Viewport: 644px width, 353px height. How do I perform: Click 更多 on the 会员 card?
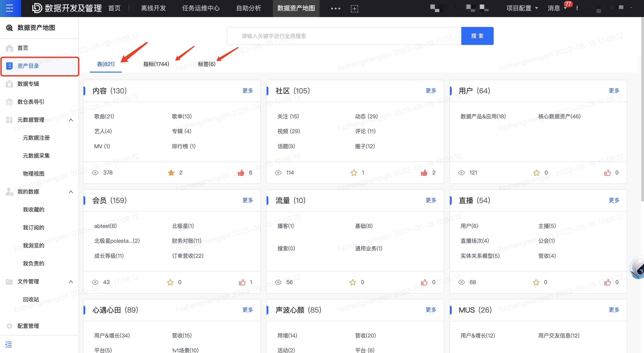click(x=248, y=200)
